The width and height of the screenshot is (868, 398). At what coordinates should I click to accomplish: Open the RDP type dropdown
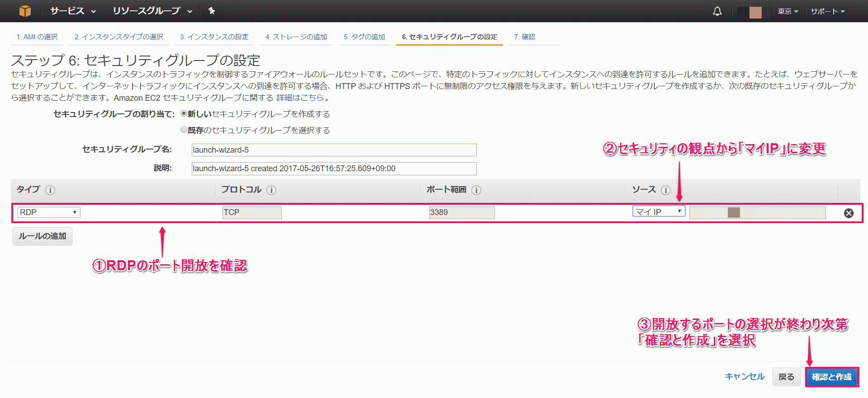(48, 212)
